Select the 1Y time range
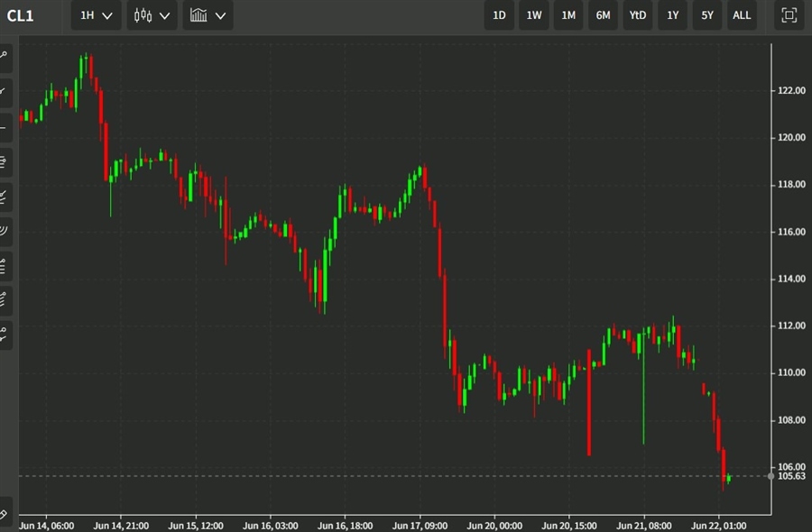Image resolution: width=812 pixels, height=532 pixels. (673, 15)
